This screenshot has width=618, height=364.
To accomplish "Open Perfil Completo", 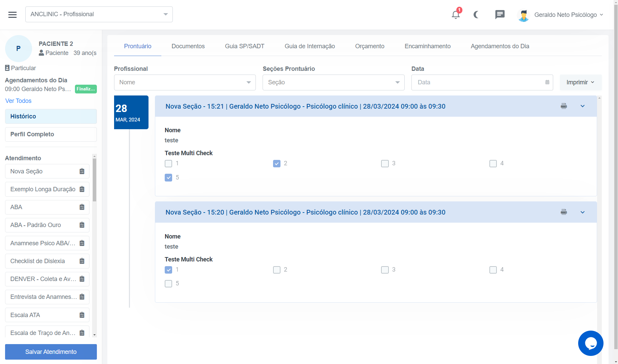I will [51, 134].
